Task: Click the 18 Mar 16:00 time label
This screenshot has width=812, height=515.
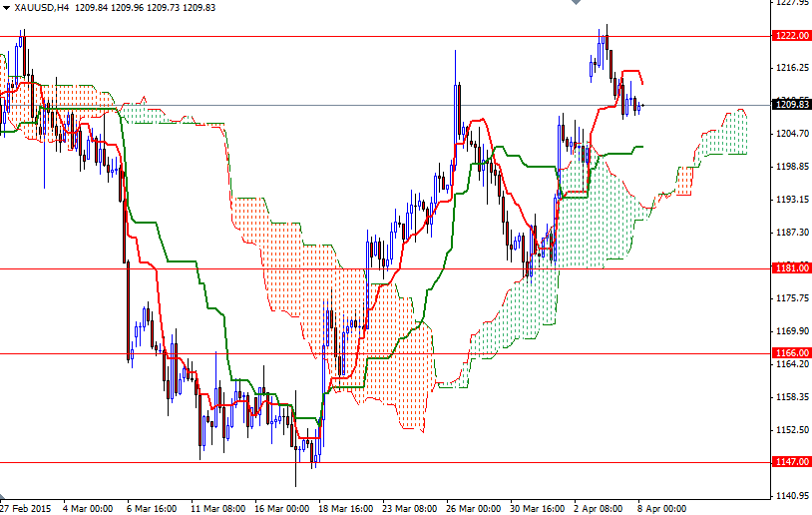Action: pyautogui.click(x=346, y=507)
